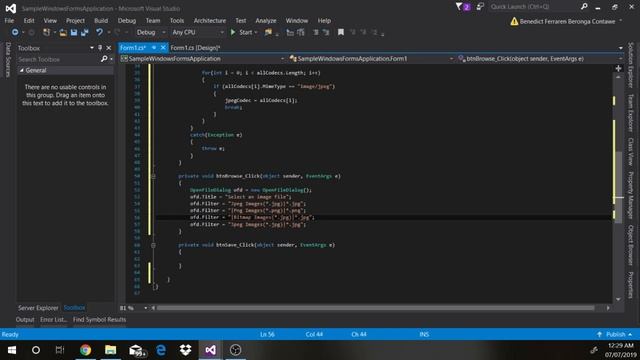Open the Debug configuration dropdown
The image size is (640, 360).
151,32
